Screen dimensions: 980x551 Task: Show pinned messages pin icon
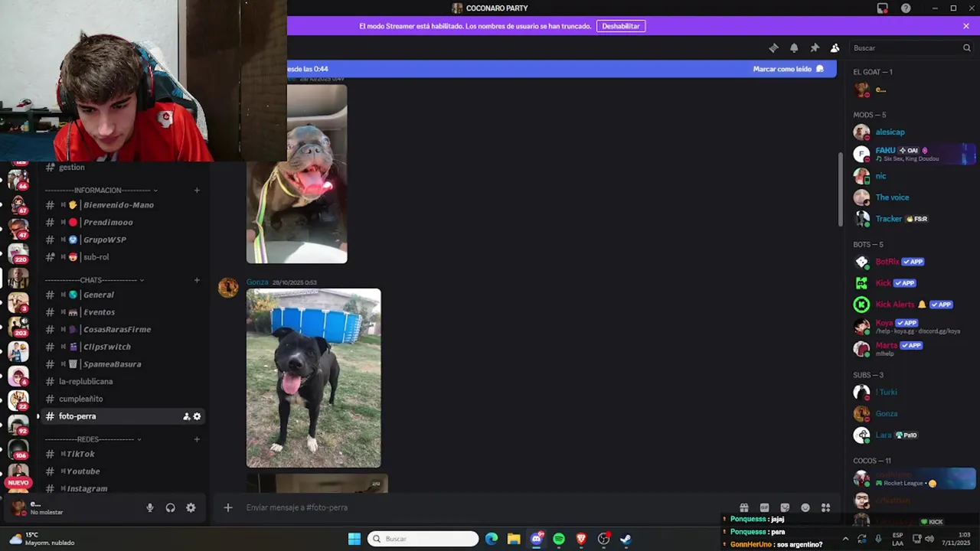click(815, 47)
